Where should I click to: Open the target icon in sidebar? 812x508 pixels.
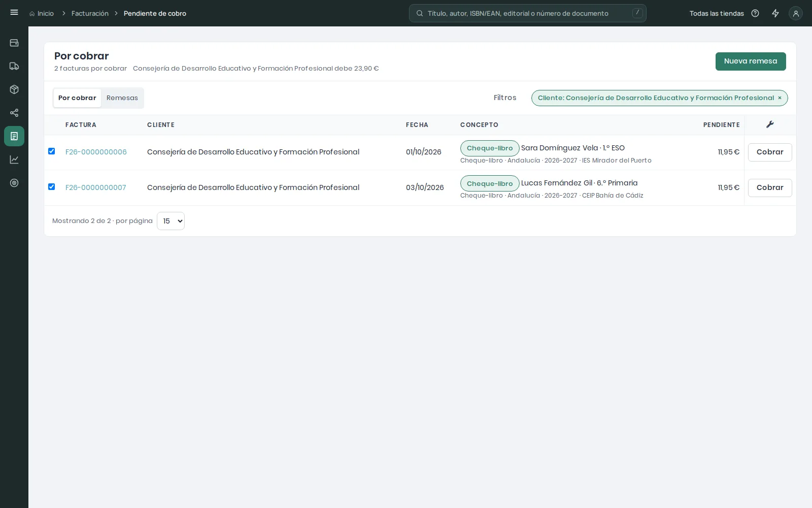click(14, 183)
